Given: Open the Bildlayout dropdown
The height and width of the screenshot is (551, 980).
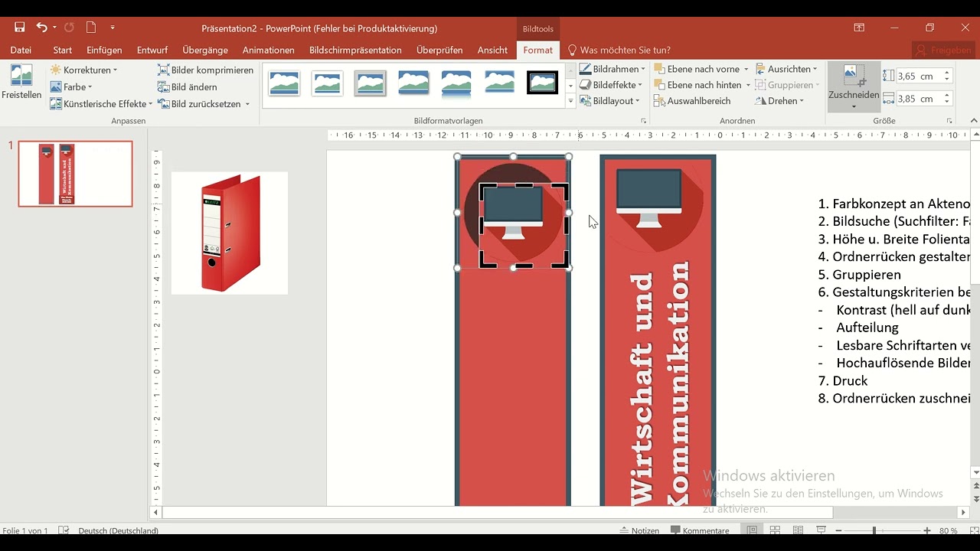Looking at the screenshot, I should point(609,101).
